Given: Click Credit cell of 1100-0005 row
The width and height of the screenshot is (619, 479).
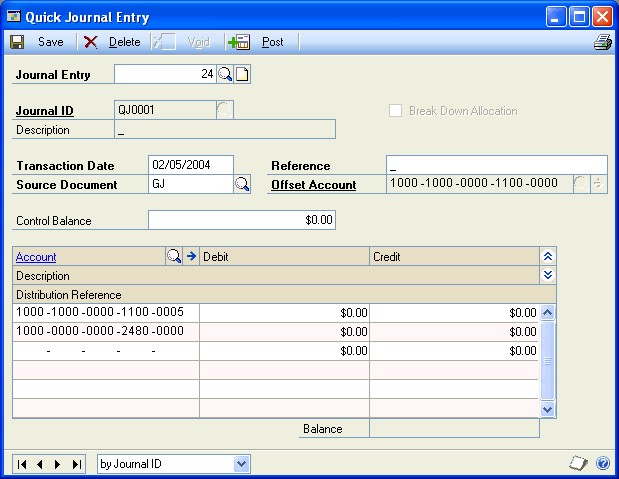Looking at the screenshot, I should (454, 313).
